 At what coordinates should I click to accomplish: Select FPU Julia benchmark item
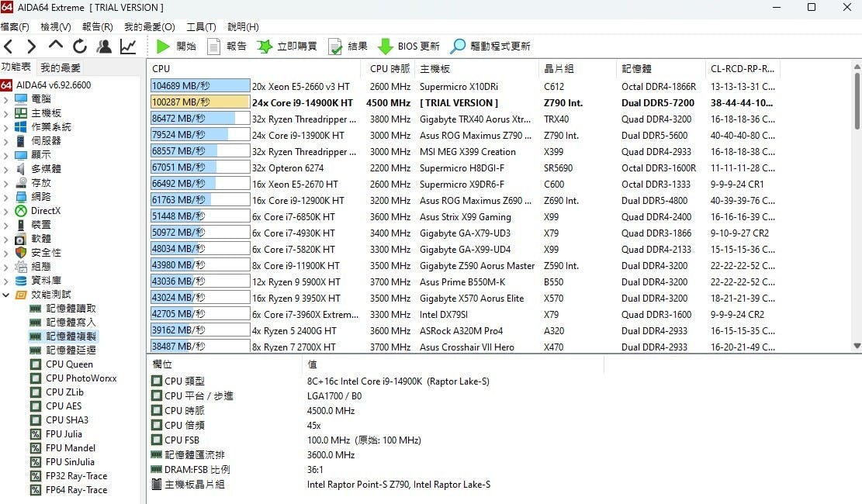[64, 434]
